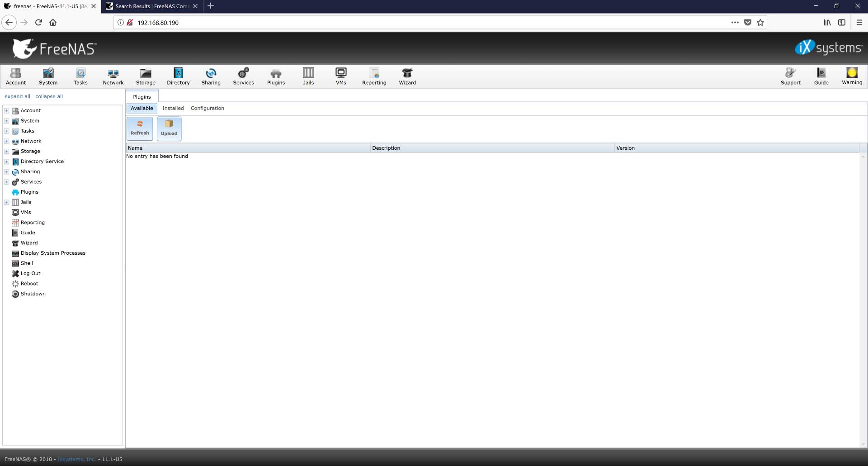Image resolution: width=868 pixels, height=466 pixels.
Task: Bookmark this page with the star
Action: (760, 23)
